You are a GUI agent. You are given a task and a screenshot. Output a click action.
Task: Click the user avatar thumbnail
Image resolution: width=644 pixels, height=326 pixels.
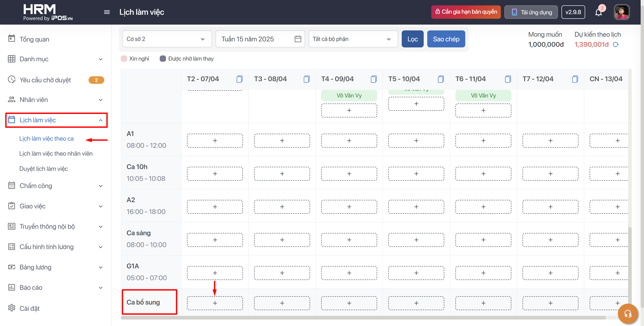click(621, 12)
